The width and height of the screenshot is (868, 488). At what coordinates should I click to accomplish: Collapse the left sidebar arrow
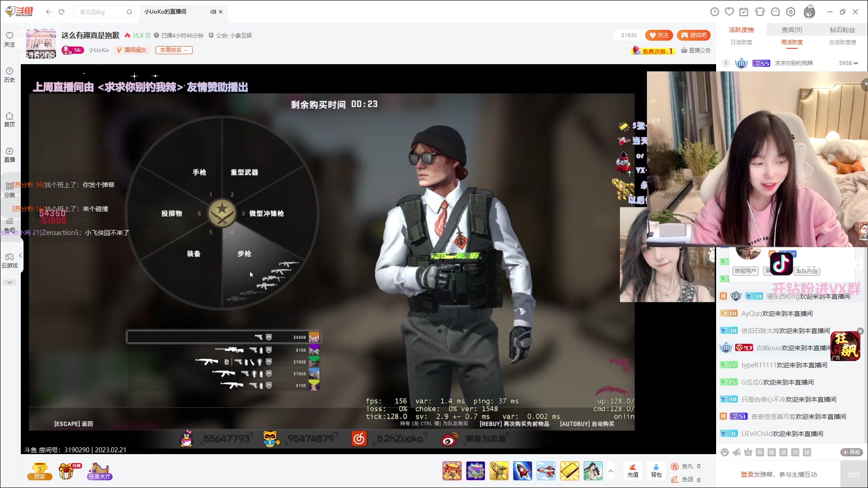(x=20, y=256)
